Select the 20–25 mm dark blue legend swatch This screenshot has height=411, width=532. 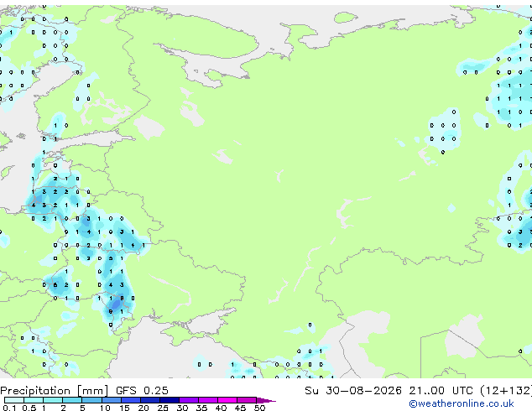pyautogui.click(x=149, y=400)
